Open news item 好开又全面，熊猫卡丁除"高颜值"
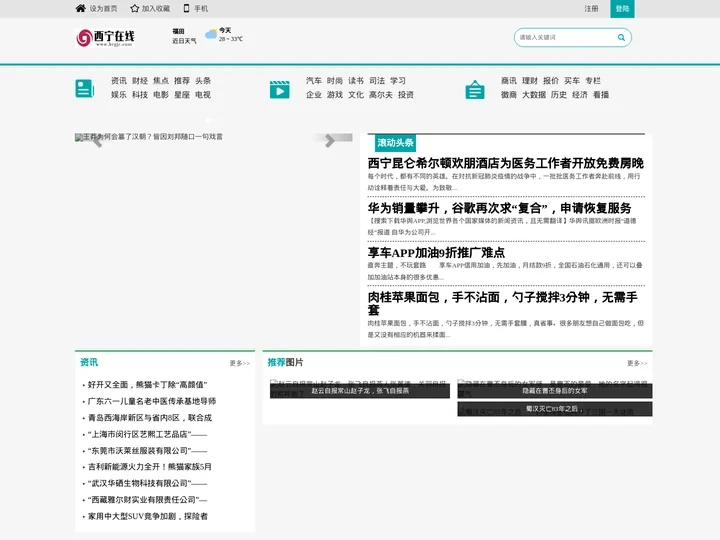The image size is (720, 540). [x=147, y=385]
